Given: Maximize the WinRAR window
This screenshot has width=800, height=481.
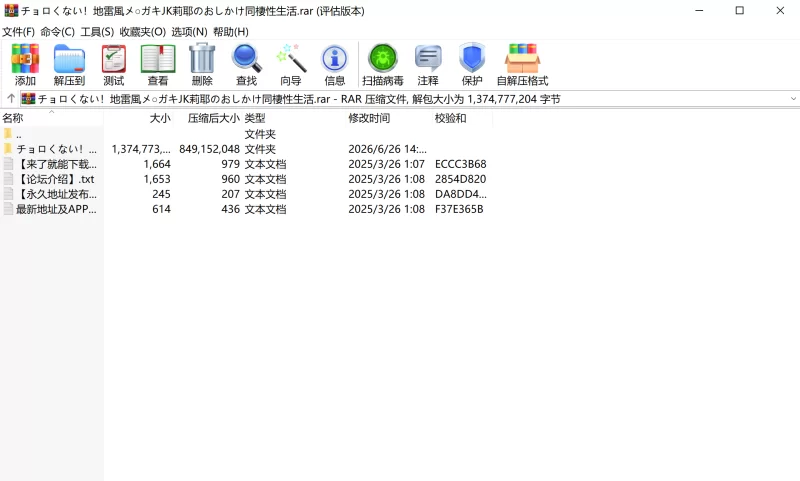Looking at the screenshot, I should (739, 11).
